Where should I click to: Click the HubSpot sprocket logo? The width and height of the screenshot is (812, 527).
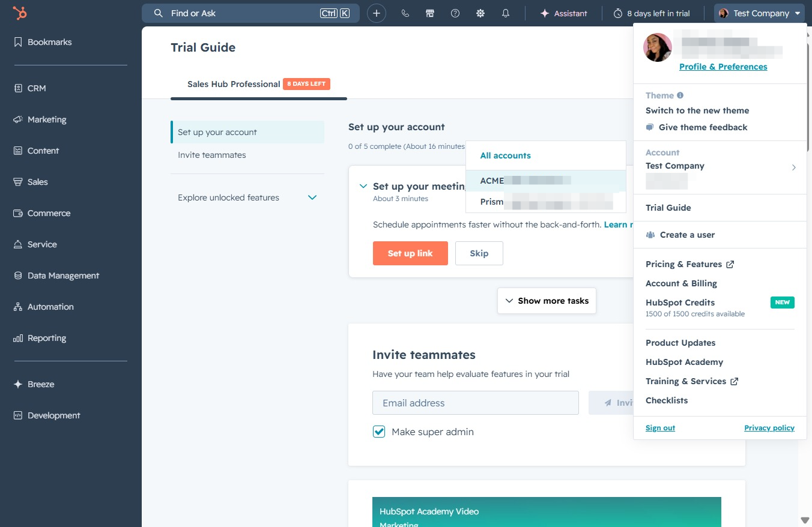tap(20, 13)
